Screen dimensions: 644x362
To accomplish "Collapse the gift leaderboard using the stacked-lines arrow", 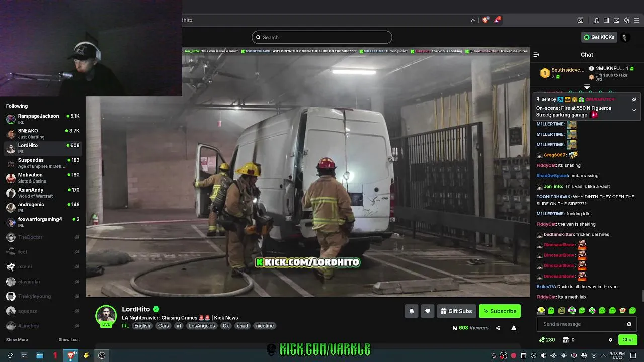I will tap(587, 87).
